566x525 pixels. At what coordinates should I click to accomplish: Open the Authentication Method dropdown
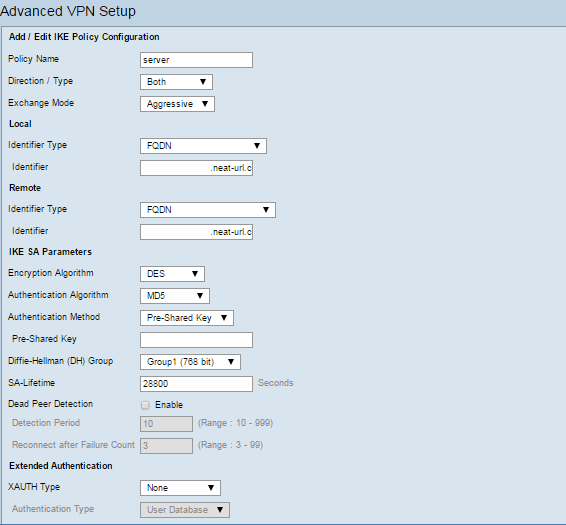[187, 318]
